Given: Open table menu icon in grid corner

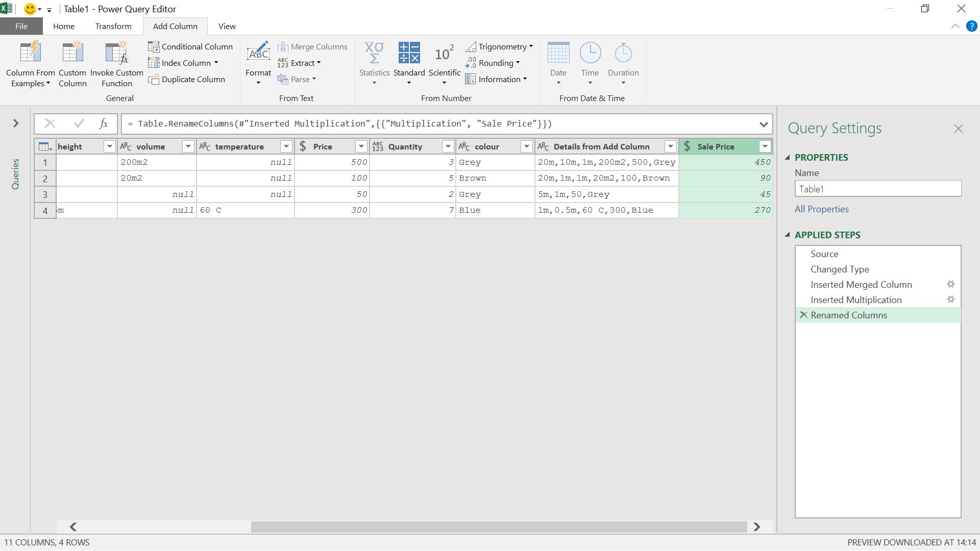Looking at the screenshot, I should (45, 147).
